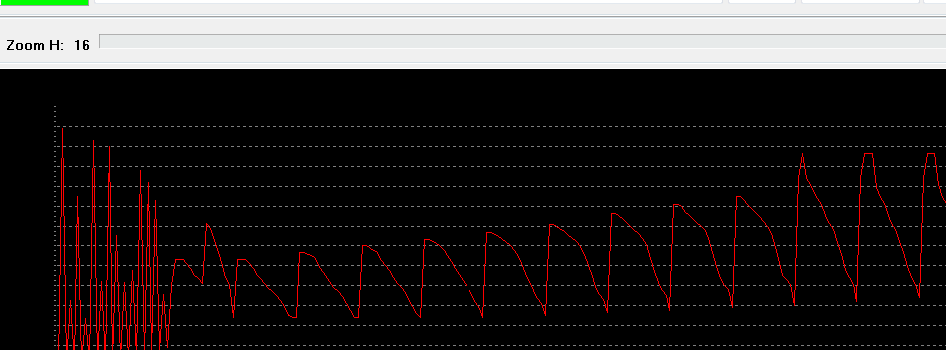This screenshot has height=363, width=946.
Task: Click the last fully visible flat-topped peak
Action: pos(931,154)
